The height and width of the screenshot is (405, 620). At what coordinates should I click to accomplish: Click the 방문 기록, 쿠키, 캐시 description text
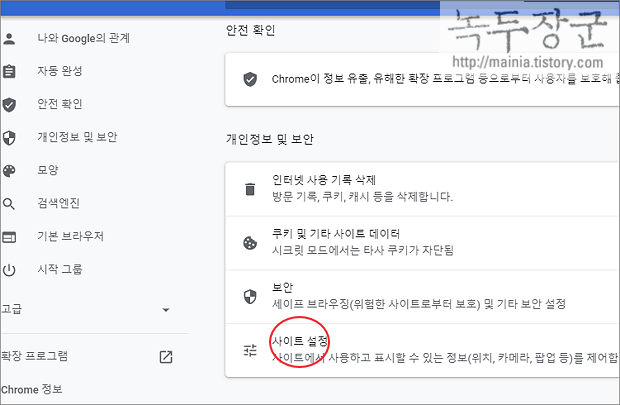(362, 197)
